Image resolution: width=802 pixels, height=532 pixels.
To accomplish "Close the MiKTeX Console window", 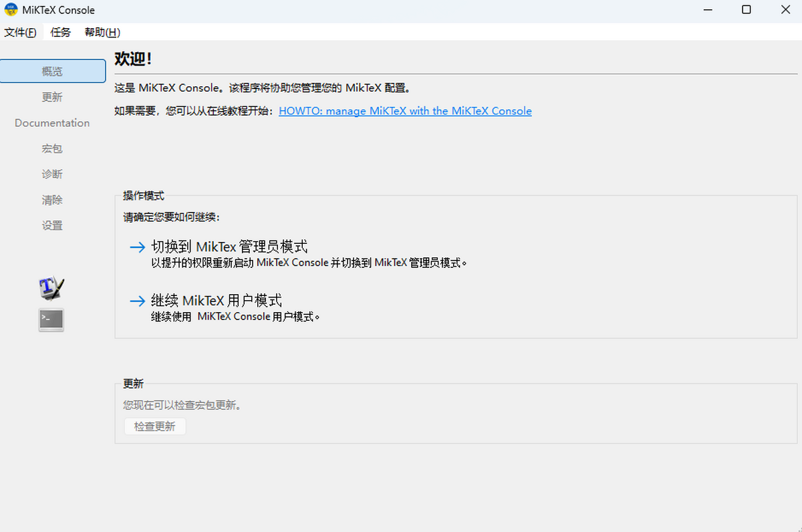I will tap(785, 10).
